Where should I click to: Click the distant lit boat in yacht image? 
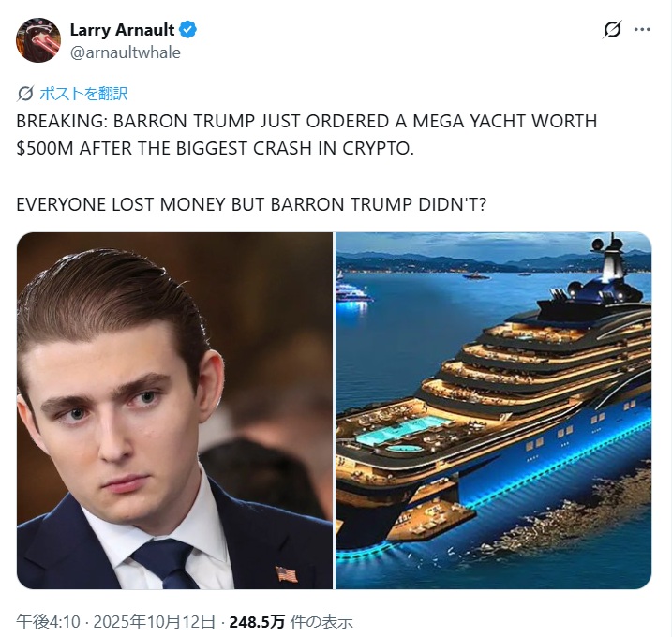coord(351,295)
